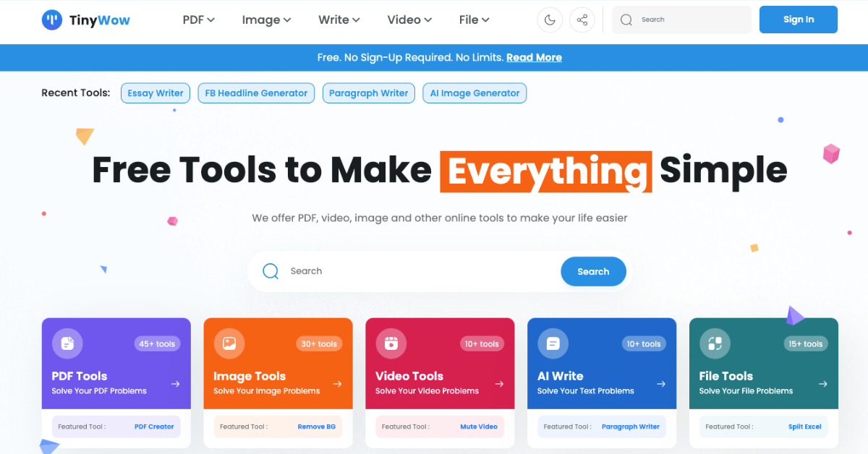Viewport: 868px width, 454px height.
Task: Click the Sign In button
Action: [x=799, y=20]
